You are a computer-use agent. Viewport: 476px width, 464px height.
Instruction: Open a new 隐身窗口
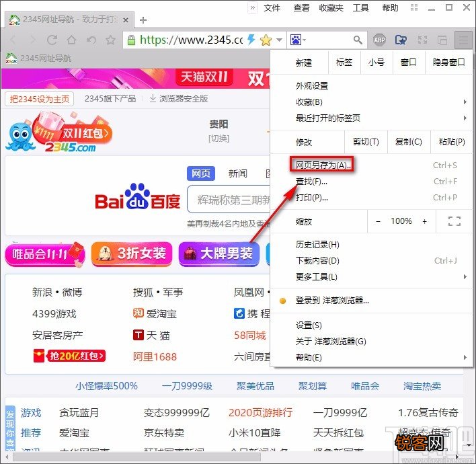[x=448, y=63]
